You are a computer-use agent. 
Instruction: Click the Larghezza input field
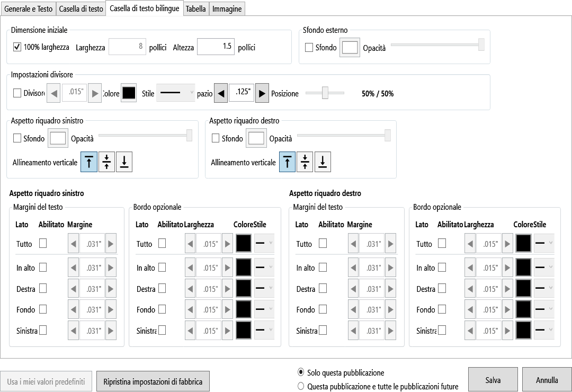tap(127, 47)
